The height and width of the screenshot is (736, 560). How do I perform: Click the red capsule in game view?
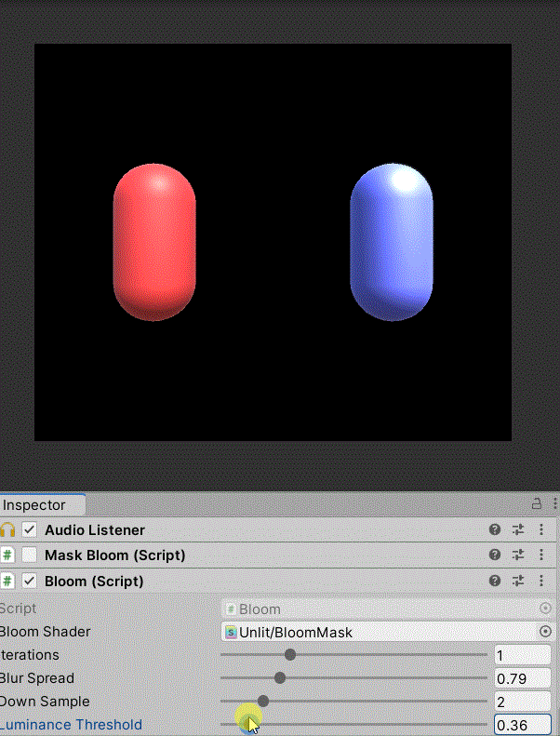pos(154,242)
